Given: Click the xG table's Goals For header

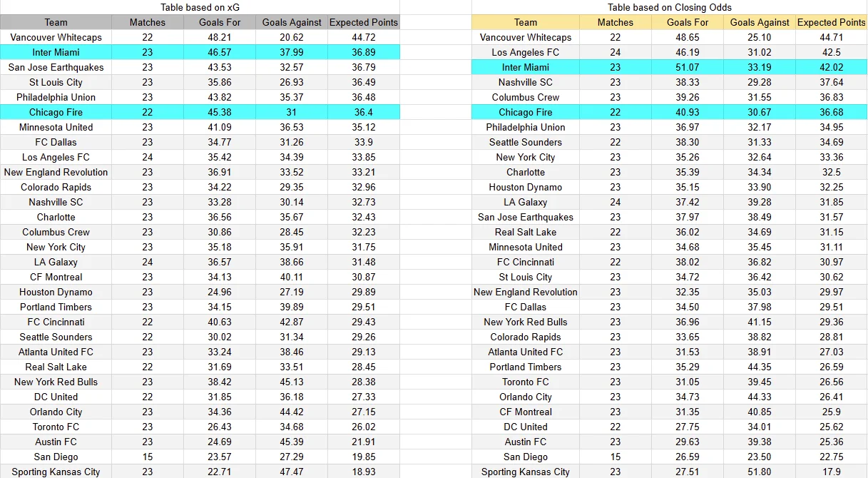Looking at the screenshot, I should point(220,22).
